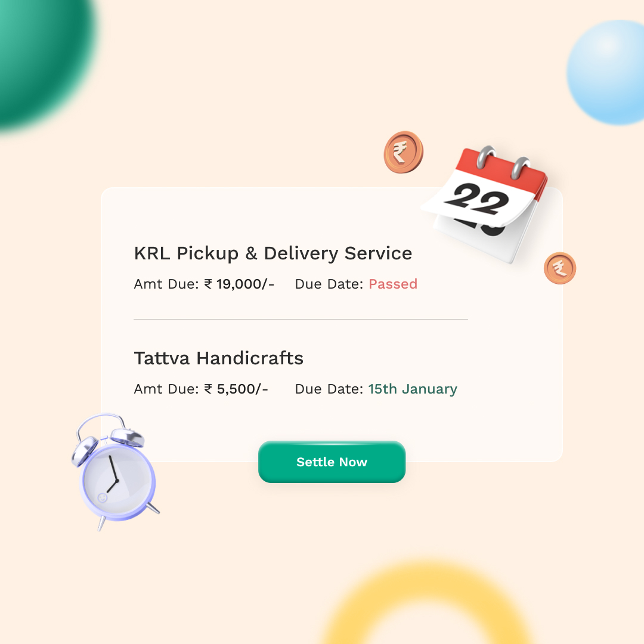Select KRL Pickup & Delivery Service title
Screen dimensions: 644x644
pyautogui.click(x=273, y=253)
